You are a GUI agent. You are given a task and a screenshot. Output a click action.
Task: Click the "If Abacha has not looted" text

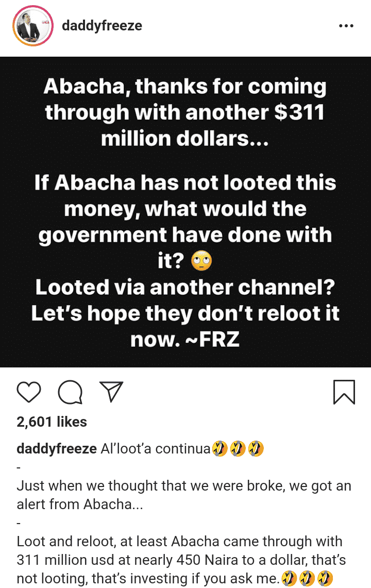coord(185,182)
